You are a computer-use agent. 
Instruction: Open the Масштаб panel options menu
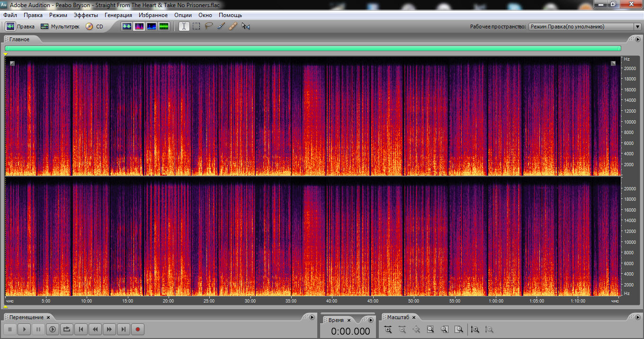tap(637, 317)
